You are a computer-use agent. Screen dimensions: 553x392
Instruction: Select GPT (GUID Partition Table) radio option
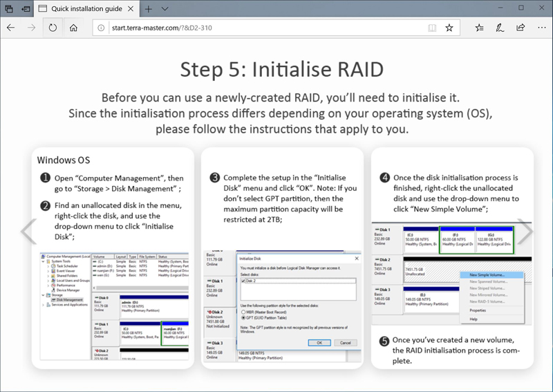[x=242, y=319]
